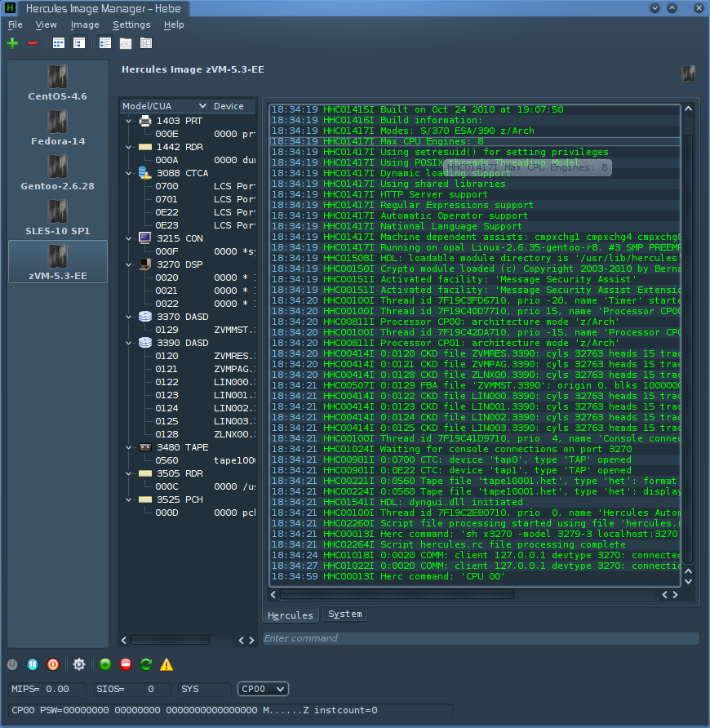Click the orange power-off button
This screenshot has width=710, height=728.
tap(53, 664)
